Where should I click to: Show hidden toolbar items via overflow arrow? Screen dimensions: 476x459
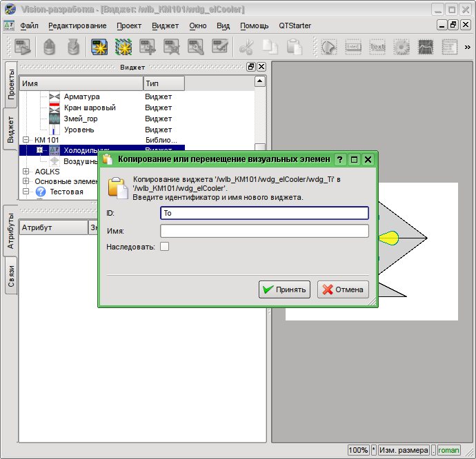pos(467,47)
